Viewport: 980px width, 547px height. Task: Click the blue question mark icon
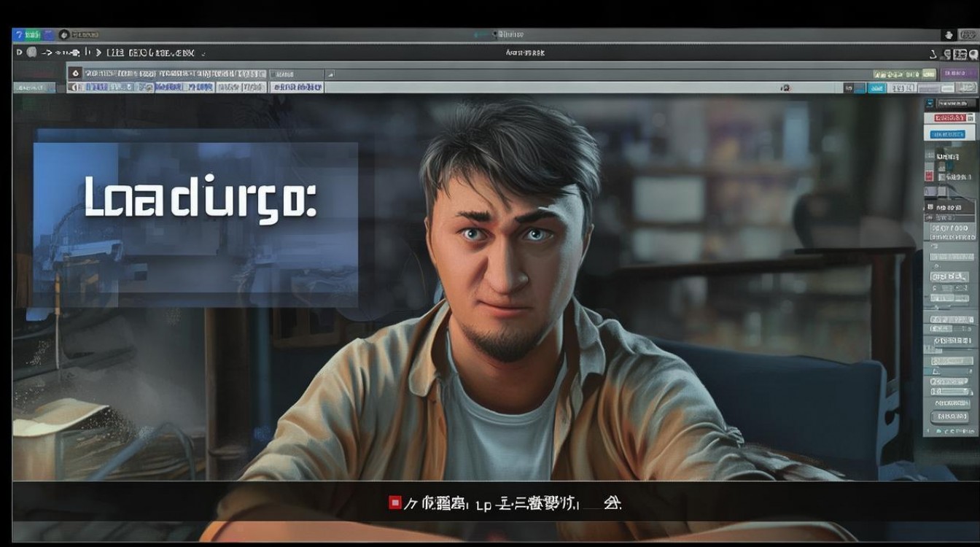tap(18, 34)
